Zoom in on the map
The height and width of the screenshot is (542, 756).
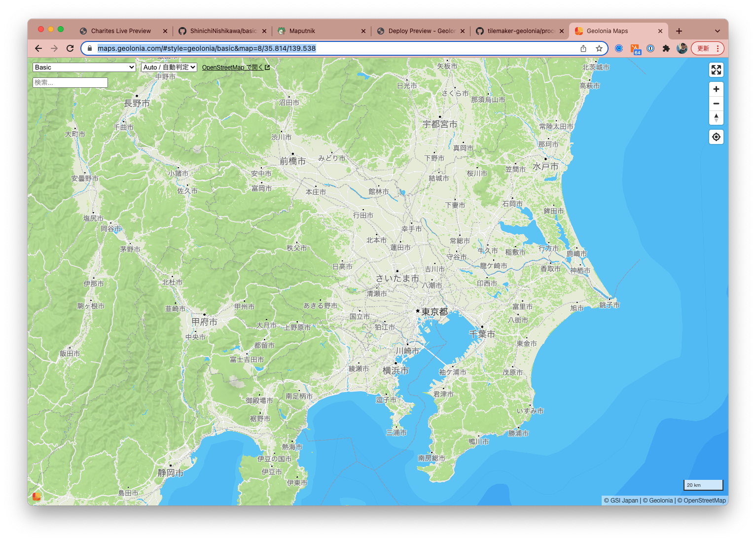pyautogui.click(x=716, y=89)
